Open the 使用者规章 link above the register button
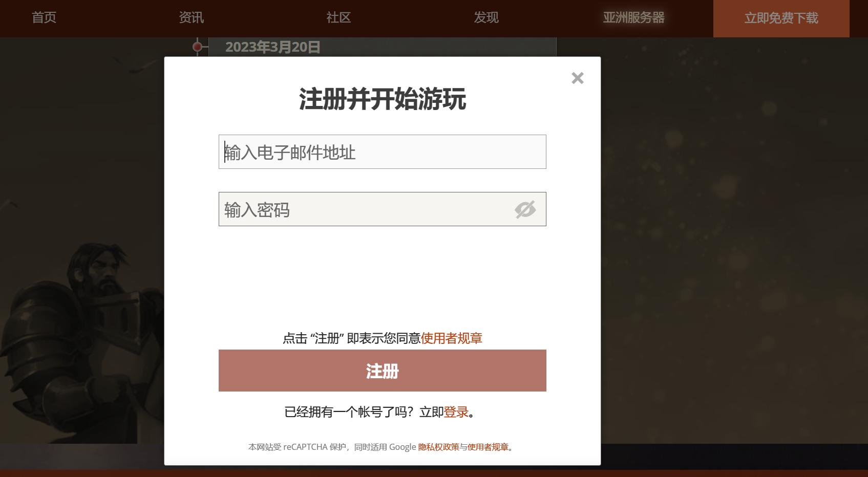 click(453, 338)
